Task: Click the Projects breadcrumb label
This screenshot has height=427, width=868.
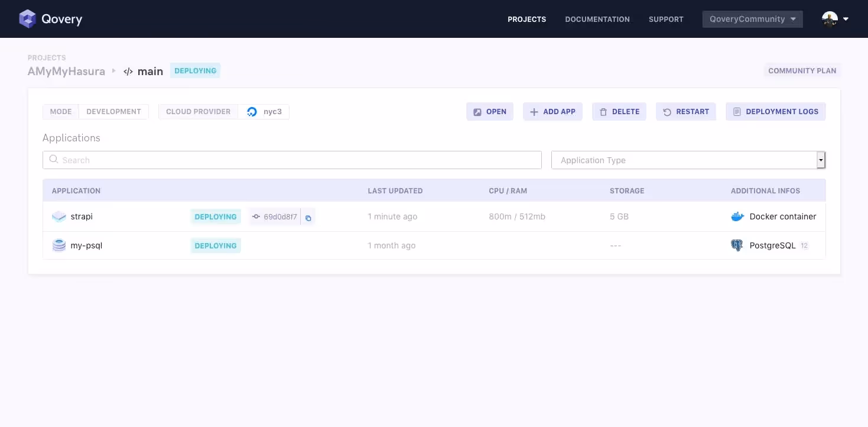Action: click(x=47, y=58)
